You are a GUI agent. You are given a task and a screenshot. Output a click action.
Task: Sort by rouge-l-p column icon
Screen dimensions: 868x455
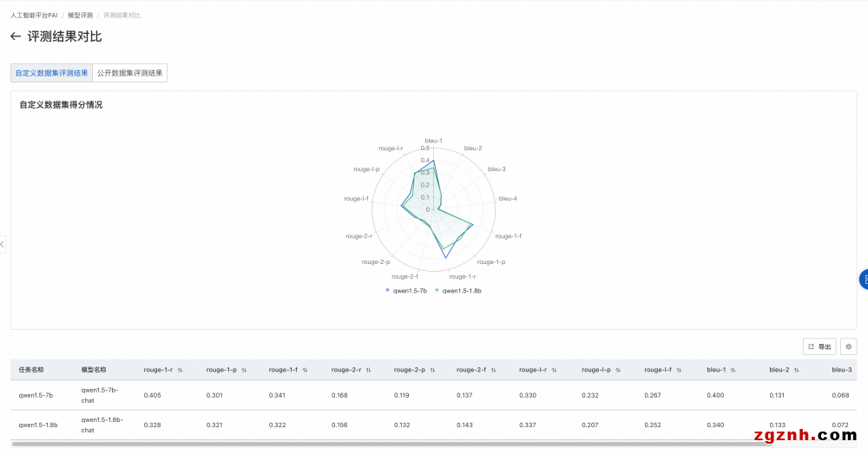pos(618,370)
